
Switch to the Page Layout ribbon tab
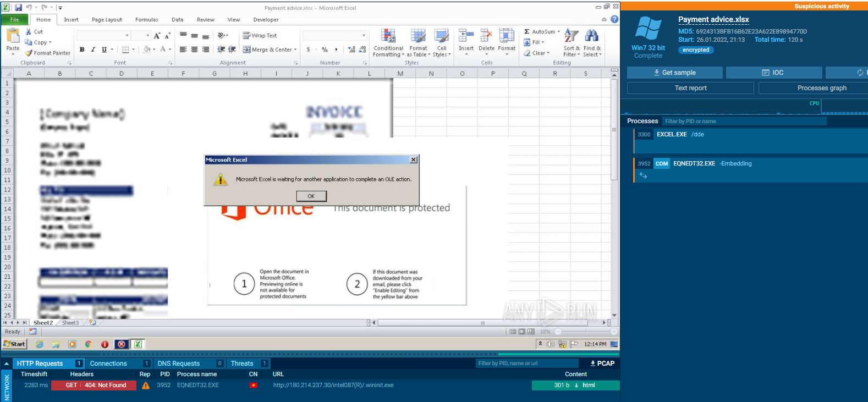coord(107,20)
